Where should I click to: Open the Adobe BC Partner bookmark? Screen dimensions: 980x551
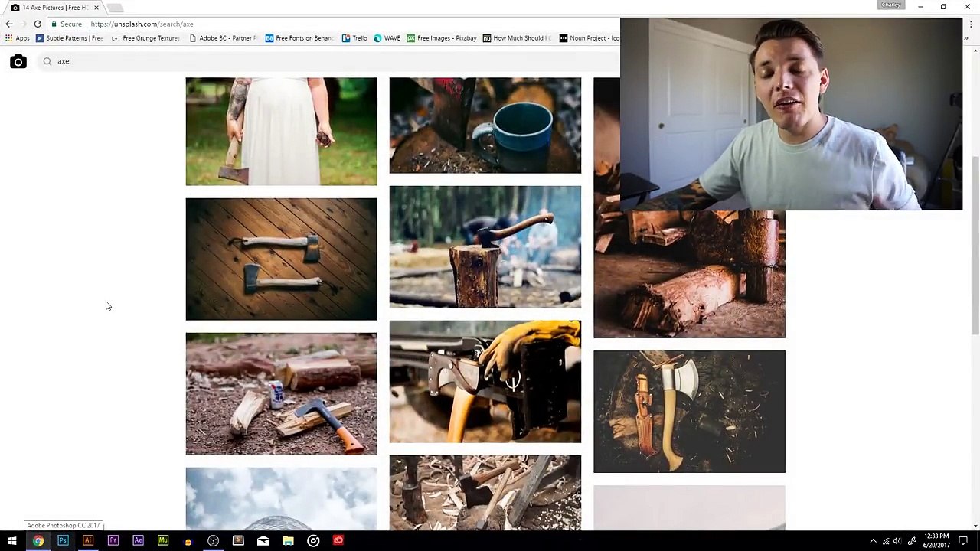223,38
